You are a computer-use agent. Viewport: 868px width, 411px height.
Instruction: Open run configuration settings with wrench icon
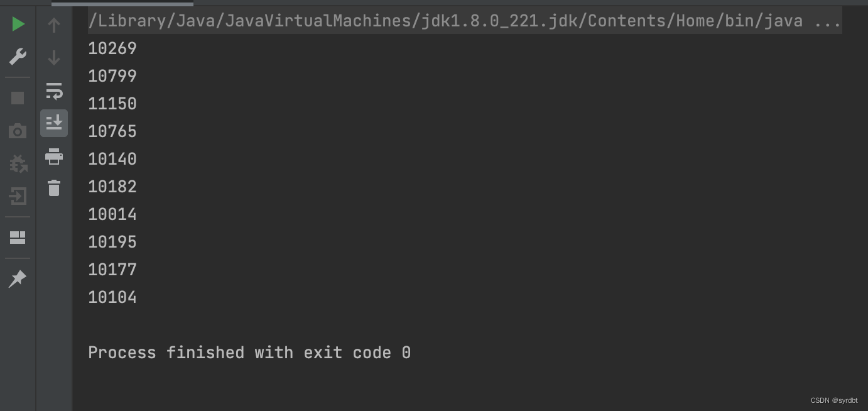point(18,57)
